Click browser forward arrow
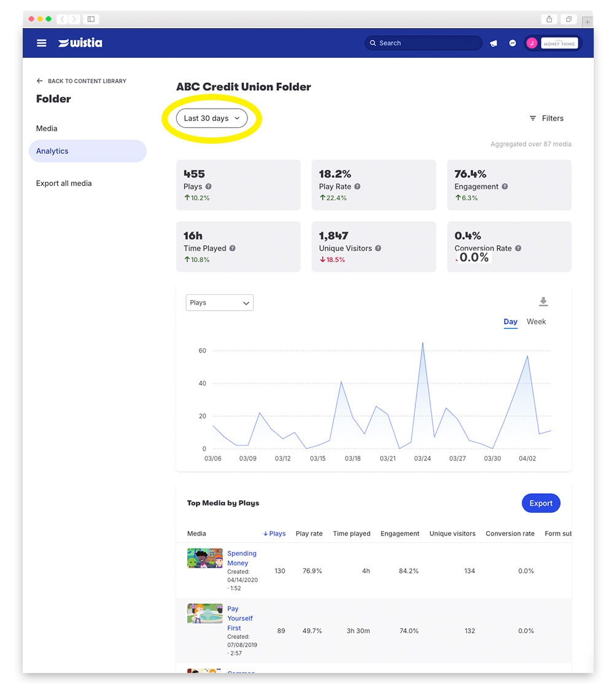The image size is (614, 700). 74,19
